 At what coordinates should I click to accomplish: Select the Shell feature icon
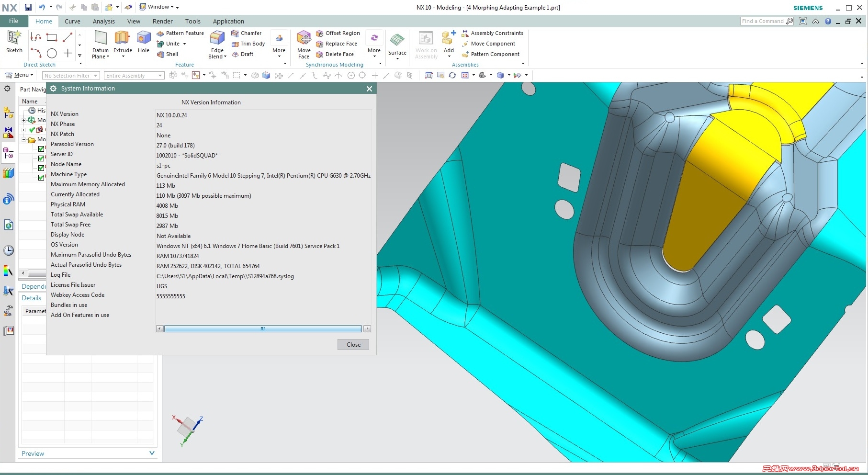coord(161,54)
